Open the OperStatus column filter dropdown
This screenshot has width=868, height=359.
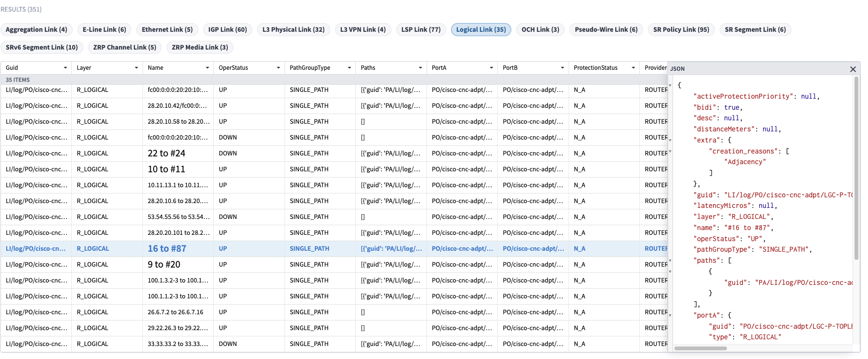(x=278, y=68)
